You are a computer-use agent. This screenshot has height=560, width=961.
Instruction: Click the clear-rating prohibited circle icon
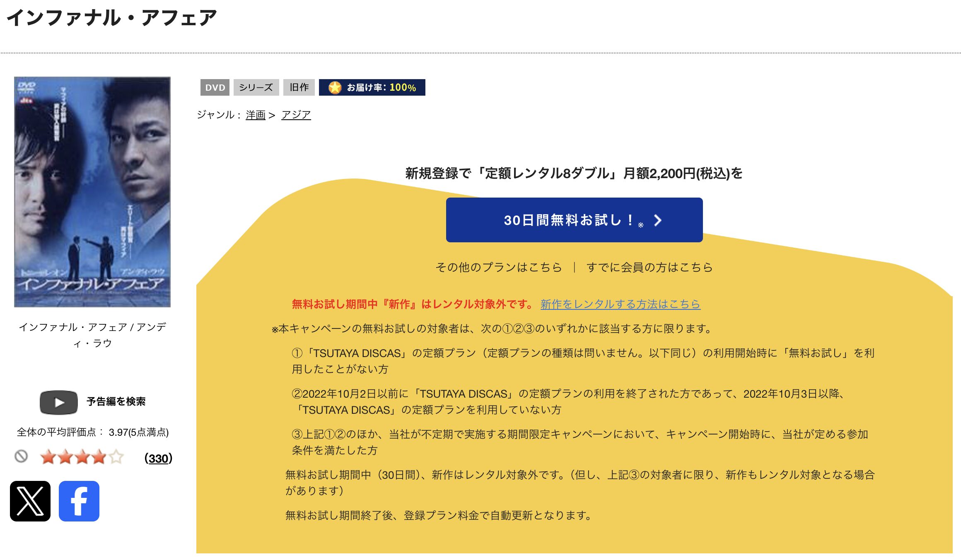tap(21, 456)
